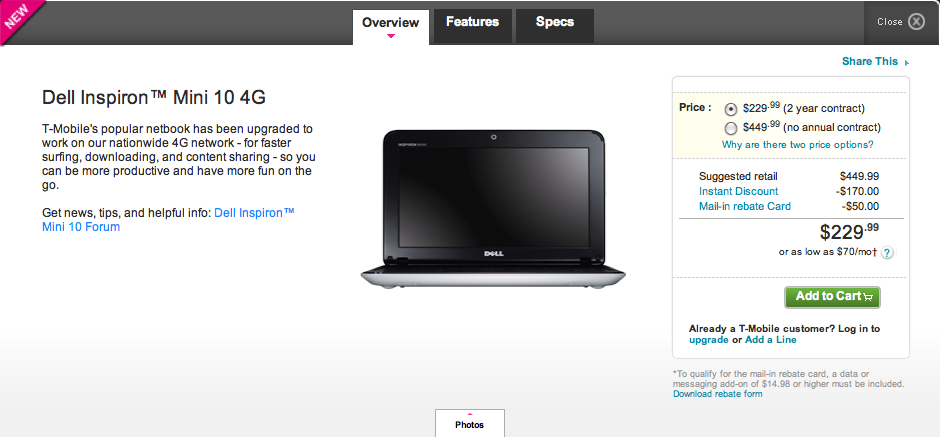Click the Mail-in rebate Card link
Screen dimensions: 940x437
point(745,206)
